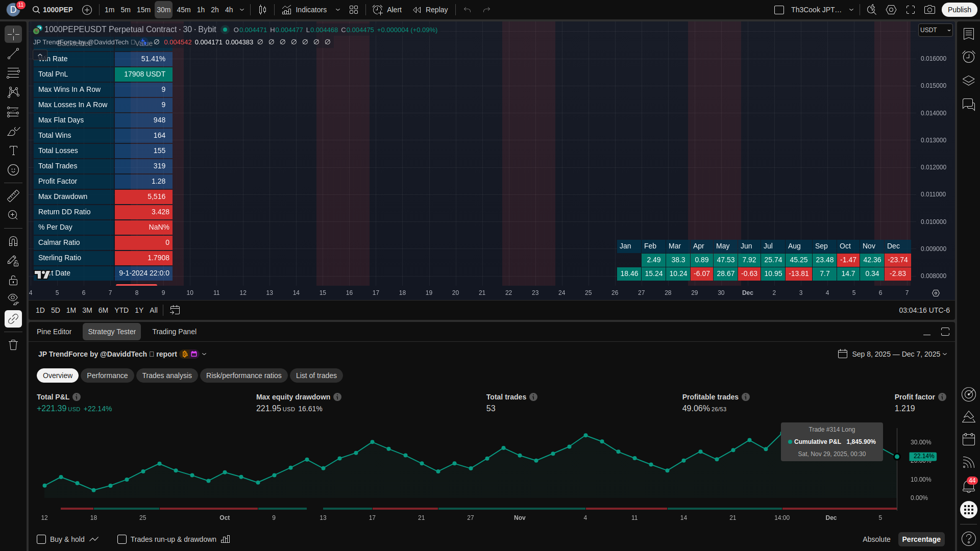Select the trend line drawing tool
The height and width of the screenshot is (551, 980).
point(13,54)
